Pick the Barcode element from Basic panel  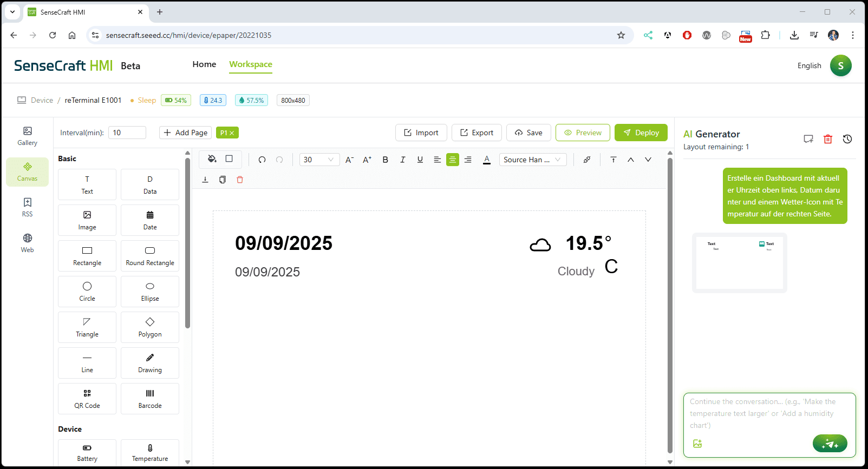(150, 399)
